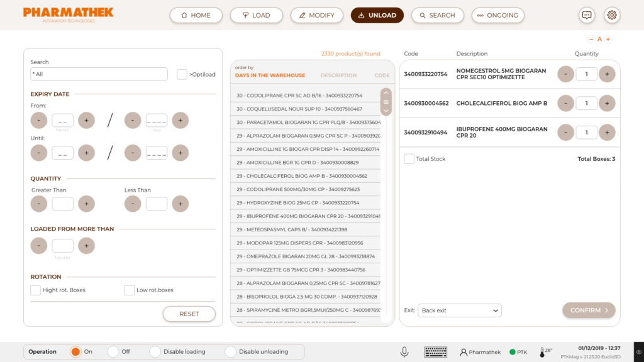
Task: Increase Quantity Less Than value
Action: pyautogui.click(x=180, y=204)
